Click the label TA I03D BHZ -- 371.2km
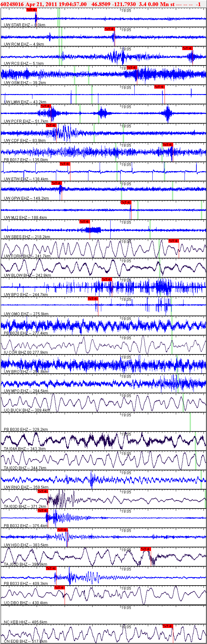207x644 pixels. [25, 507]
